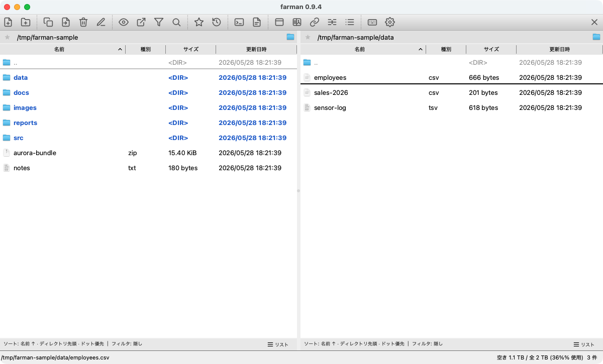Image resolution: width=603 pixels, height=364 pixels.
Task: Select the notes txt file
Action: pos(148,168)
